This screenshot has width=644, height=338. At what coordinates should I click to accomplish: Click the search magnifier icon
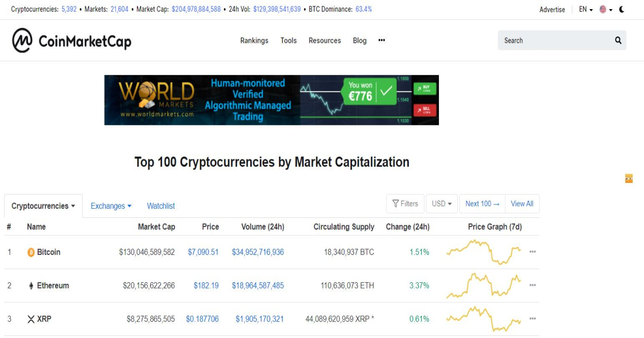tap(618, 40)
